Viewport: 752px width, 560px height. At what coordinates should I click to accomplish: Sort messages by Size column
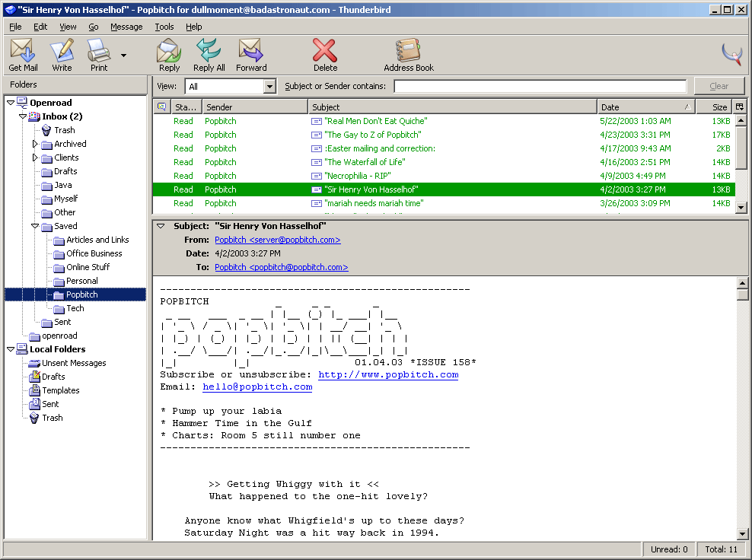coord(715,107)
